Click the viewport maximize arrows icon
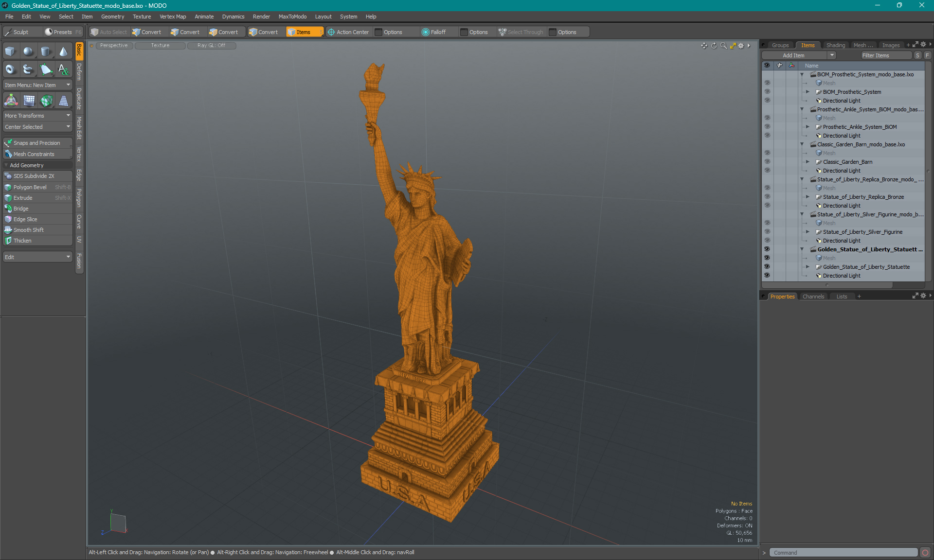The width and height of the screenshot is (934, 560). click(733, 46)
